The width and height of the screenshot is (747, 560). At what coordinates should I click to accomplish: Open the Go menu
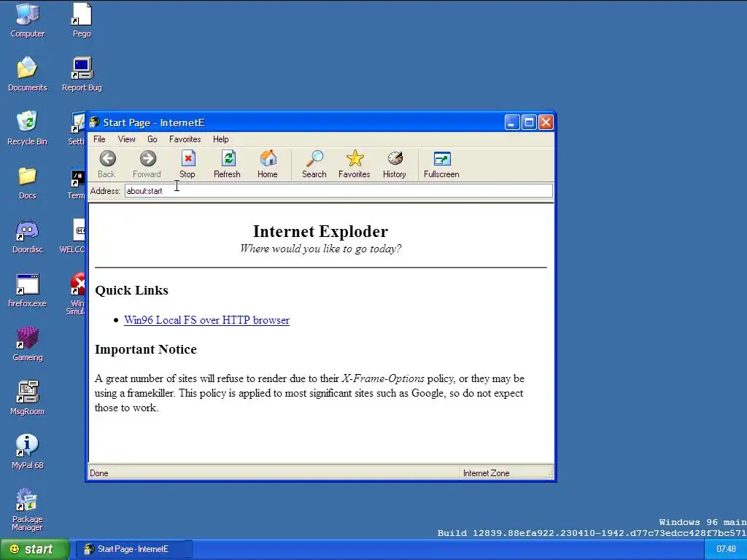[152, 139]
